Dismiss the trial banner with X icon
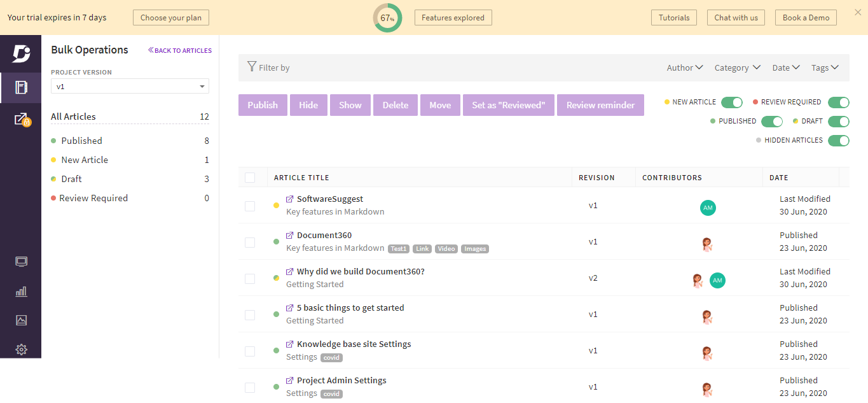The width and height of the screenshot is (868, 403). [x=858, y=13]
